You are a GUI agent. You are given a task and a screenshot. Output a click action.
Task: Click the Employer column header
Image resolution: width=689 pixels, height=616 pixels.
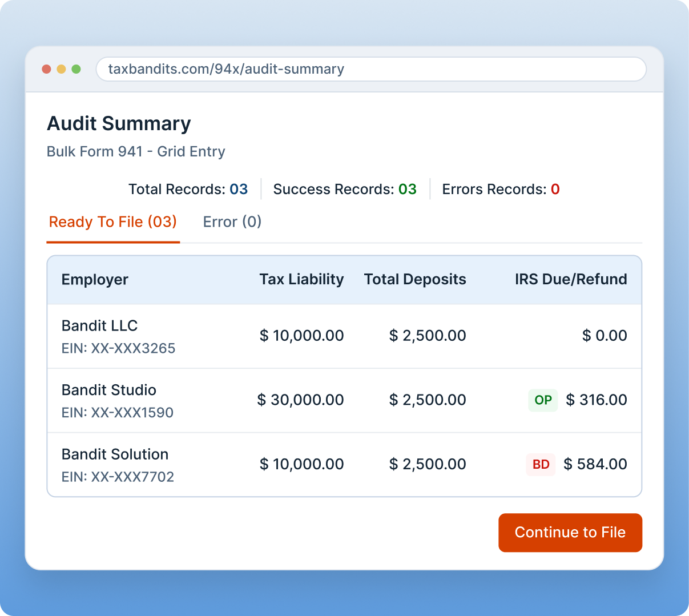point(95,280)
